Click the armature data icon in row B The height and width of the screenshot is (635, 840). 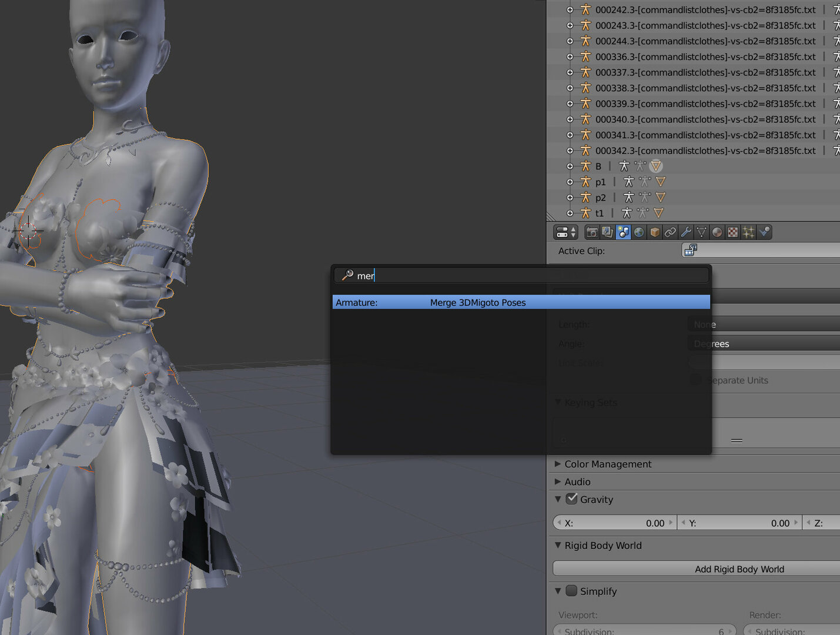point(624,166)
